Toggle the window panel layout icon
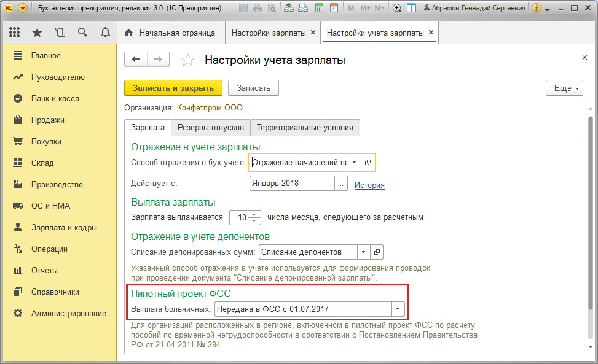The height and width of the screenshot is (364, 598). pyautogui.click(x=412, y=8)
